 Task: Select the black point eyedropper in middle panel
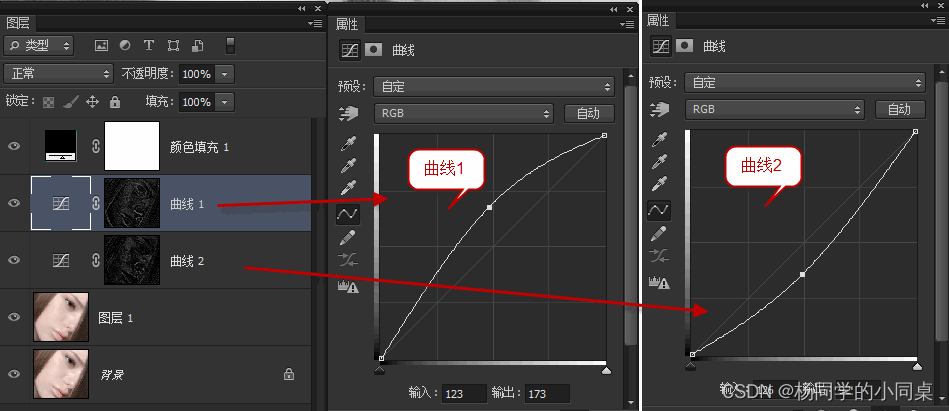(349, 143)
